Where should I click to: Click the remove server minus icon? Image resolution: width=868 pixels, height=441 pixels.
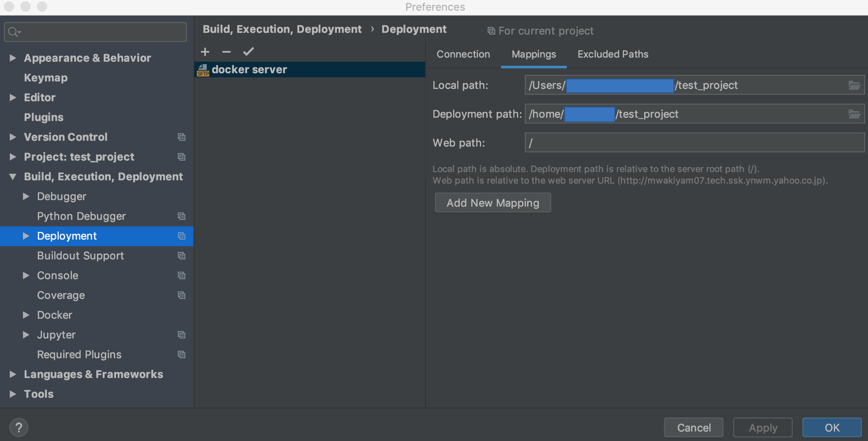pyautogui.click(x=226, y=52)
